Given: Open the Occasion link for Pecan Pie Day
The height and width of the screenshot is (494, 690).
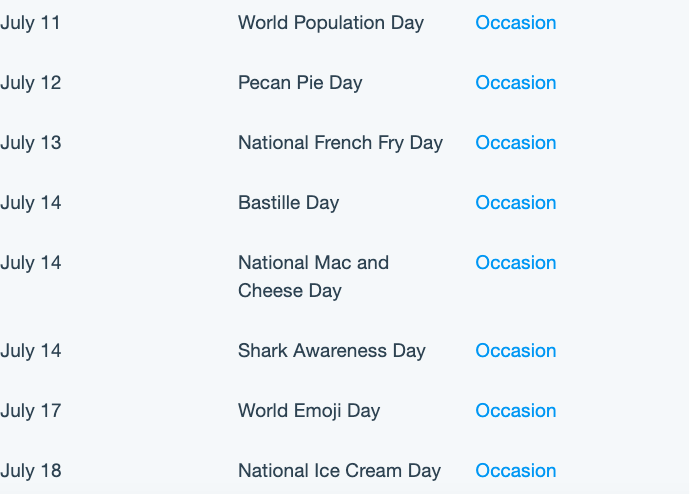Looking at the screenshot, I should (516, 82).
